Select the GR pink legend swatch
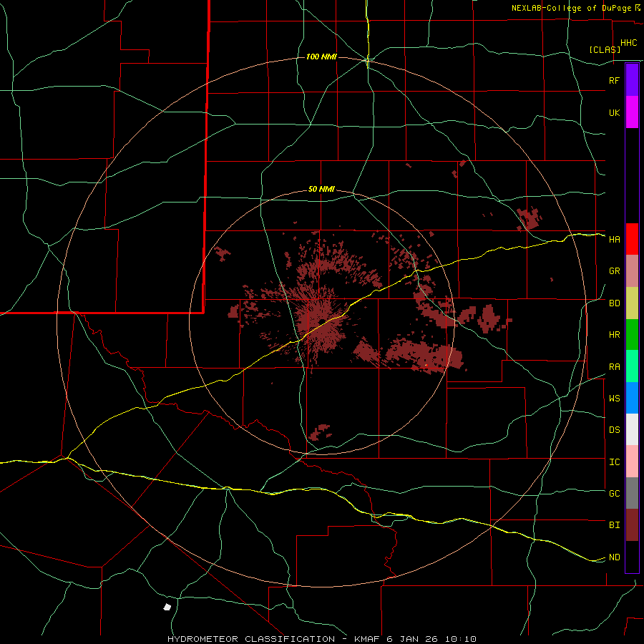Image resolution: width=644 pixels, height=644 pixels. click(x=632, y=271)
